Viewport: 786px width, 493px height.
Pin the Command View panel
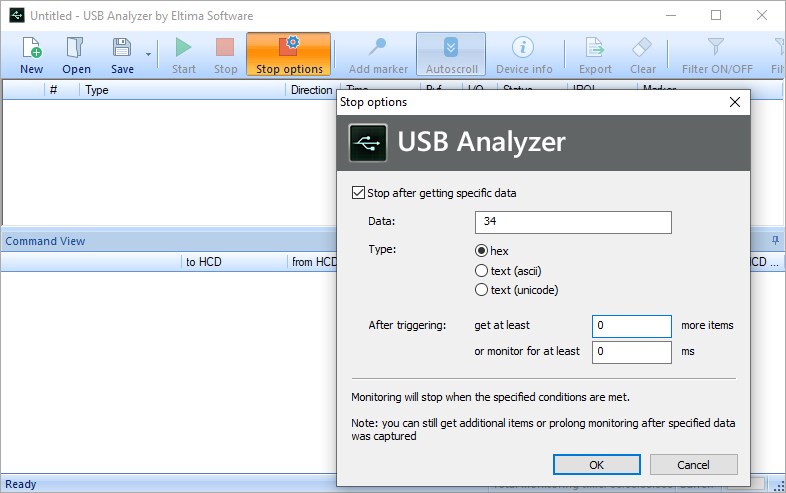pyautogui.click(x=775, y=241)
